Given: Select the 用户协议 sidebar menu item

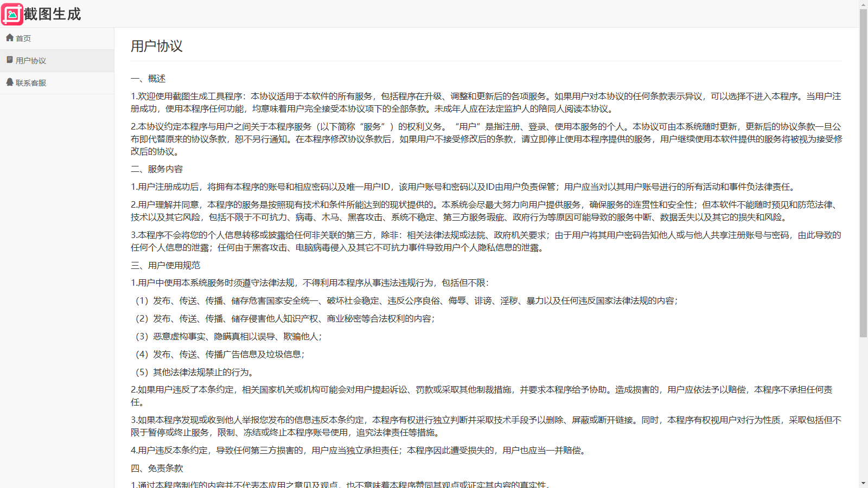Looking at the screenshot, I should coord(31,61).
